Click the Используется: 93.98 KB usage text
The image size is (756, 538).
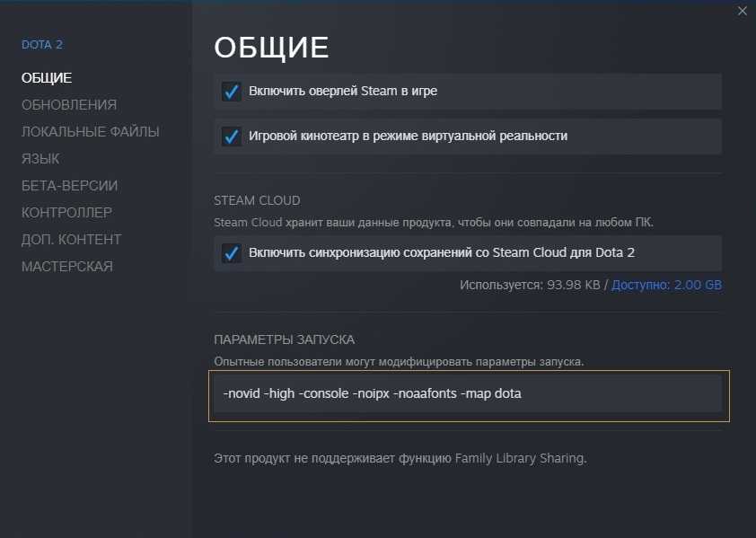click(x=531, y=285)
